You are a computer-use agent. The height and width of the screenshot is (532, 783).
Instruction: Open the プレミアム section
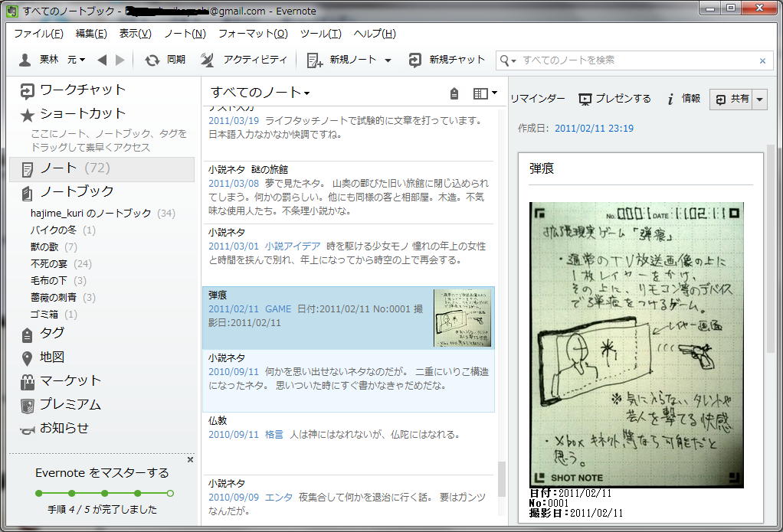61,405
